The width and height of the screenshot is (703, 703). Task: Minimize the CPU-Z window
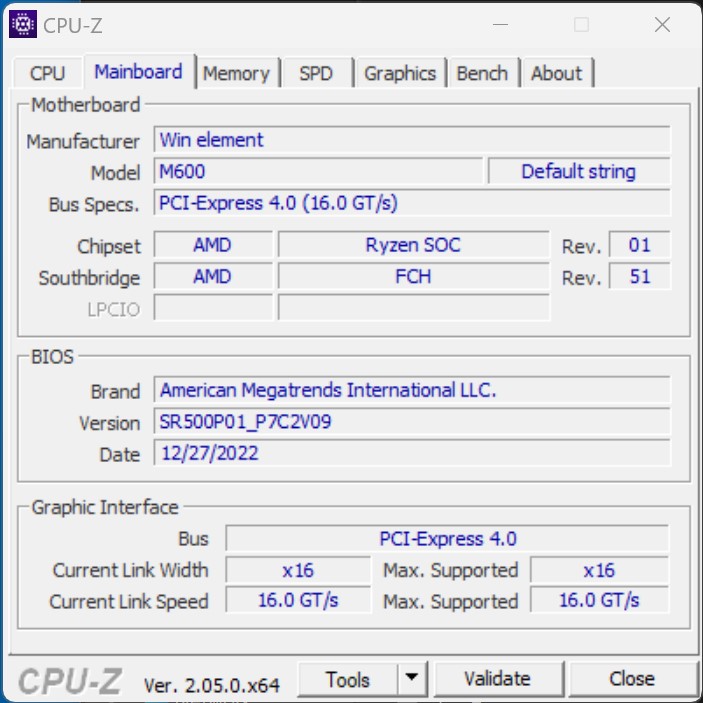click(500, 25)
